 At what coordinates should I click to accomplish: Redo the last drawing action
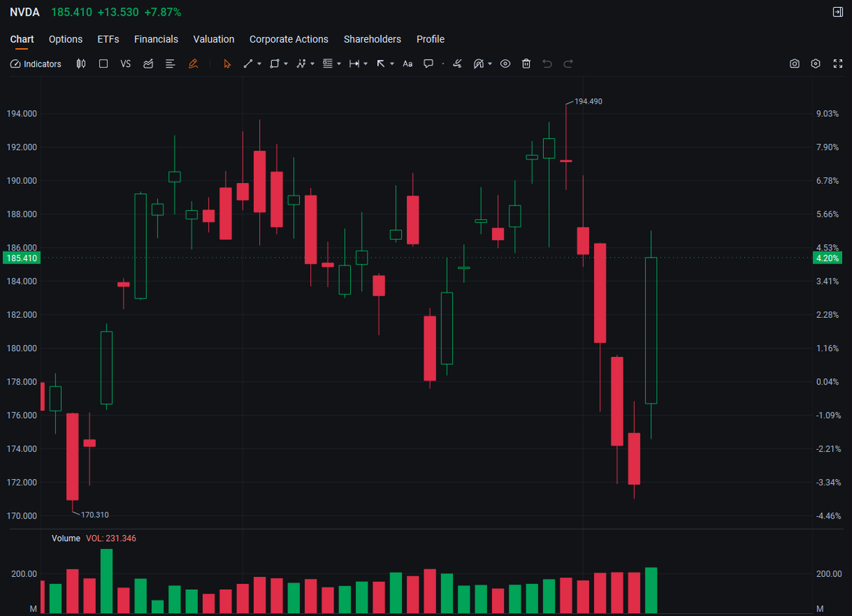[568, 64]
